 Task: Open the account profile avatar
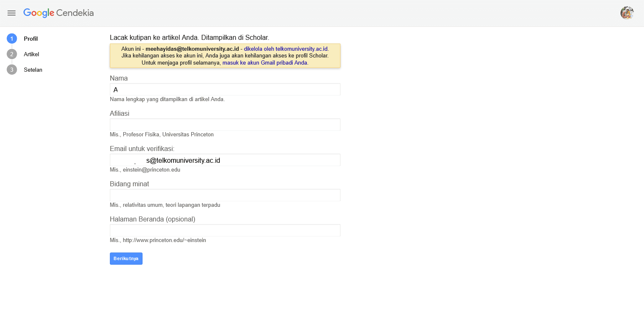627,13
